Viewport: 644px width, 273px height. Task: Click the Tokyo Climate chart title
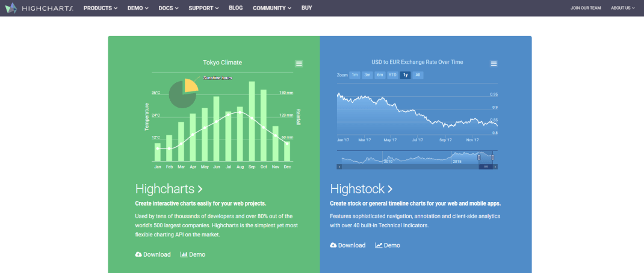point(222,63)
